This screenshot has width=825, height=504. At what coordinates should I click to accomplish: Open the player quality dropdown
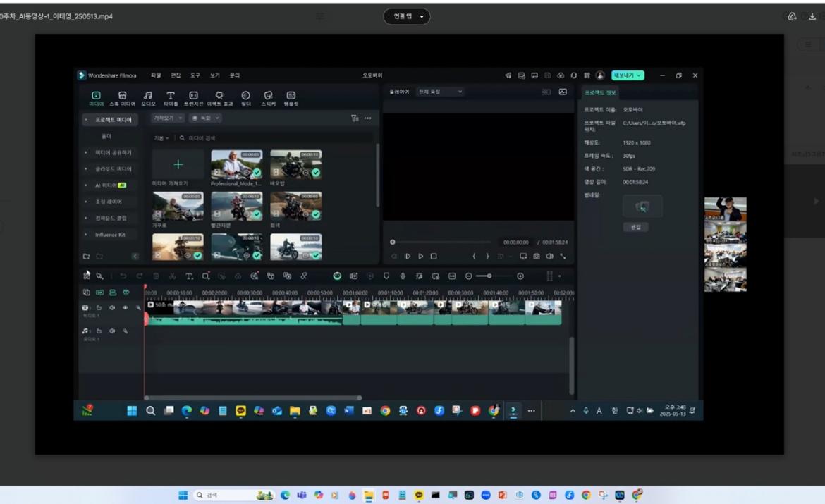[440, 92]
